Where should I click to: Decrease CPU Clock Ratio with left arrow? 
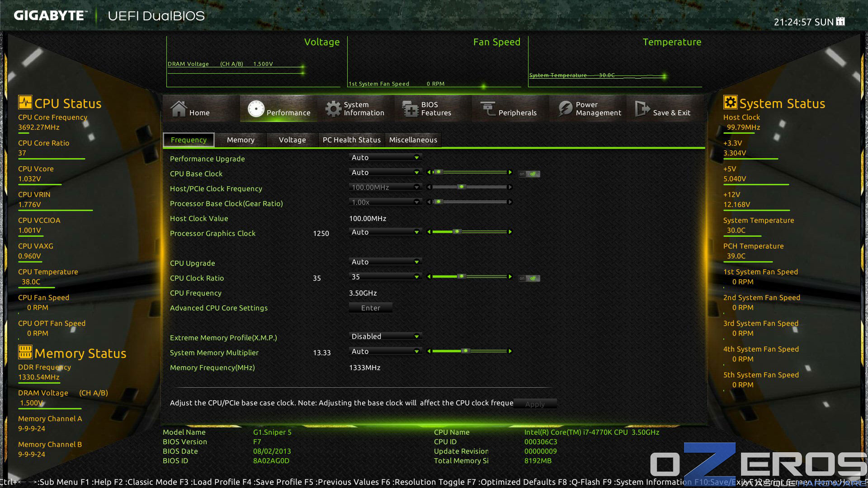click(x=429, y=277)
